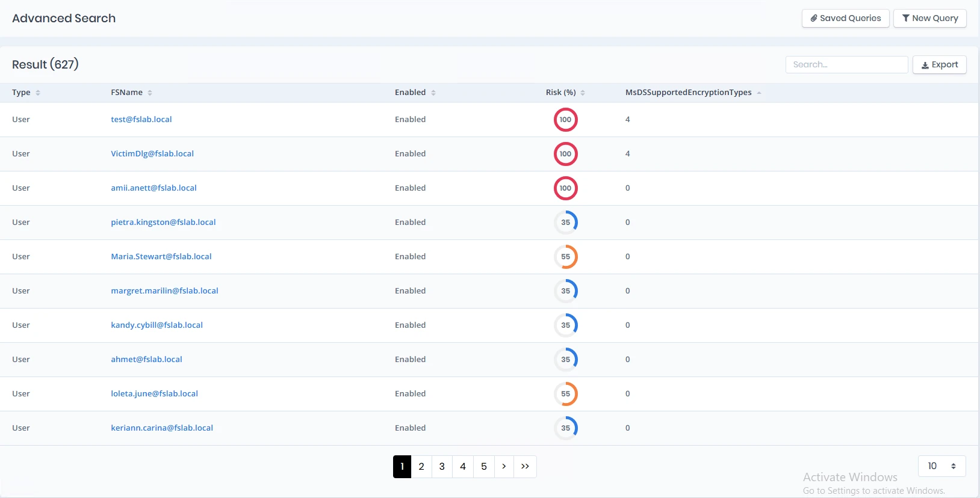This screenshot has height=498, width=980.
Task: Click risk gauge 35 for margret.marilin
Action: 566,291
